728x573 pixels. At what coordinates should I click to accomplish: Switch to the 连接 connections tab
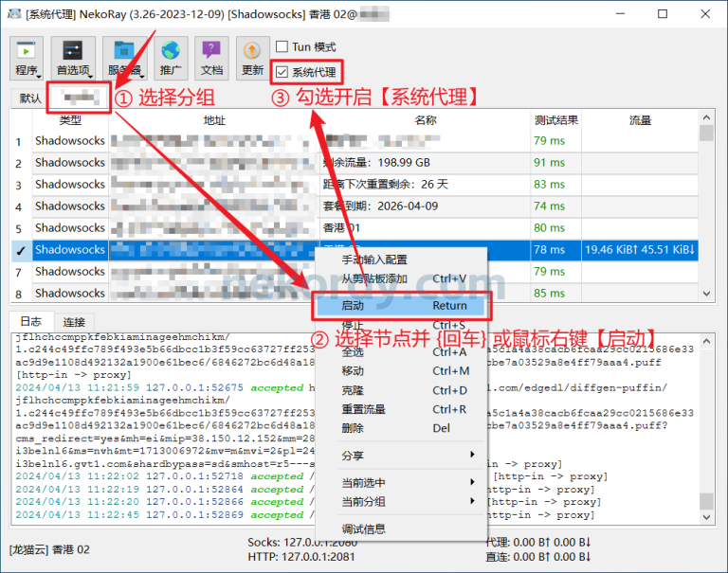click(74, 322)
